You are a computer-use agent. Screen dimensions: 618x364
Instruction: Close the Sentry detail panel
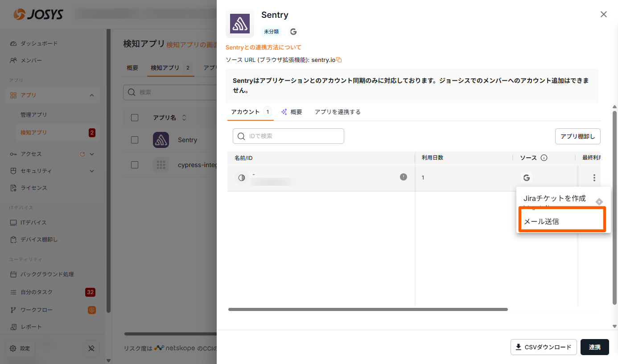pos(603,14)
